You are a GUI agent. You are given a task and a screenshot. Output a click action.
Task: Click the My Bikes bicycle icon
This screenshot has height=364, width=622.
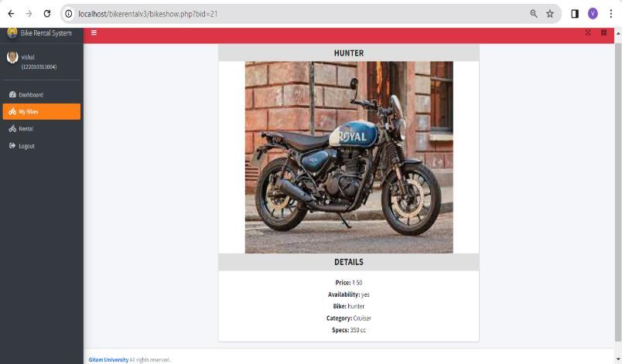click(12, 112)
